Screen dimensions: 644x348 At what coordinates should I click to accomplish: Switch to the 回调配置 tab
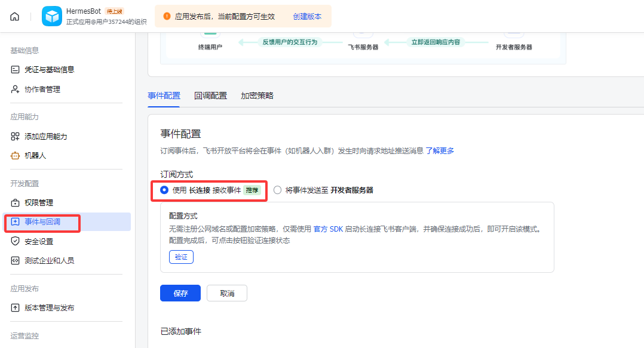210,96
